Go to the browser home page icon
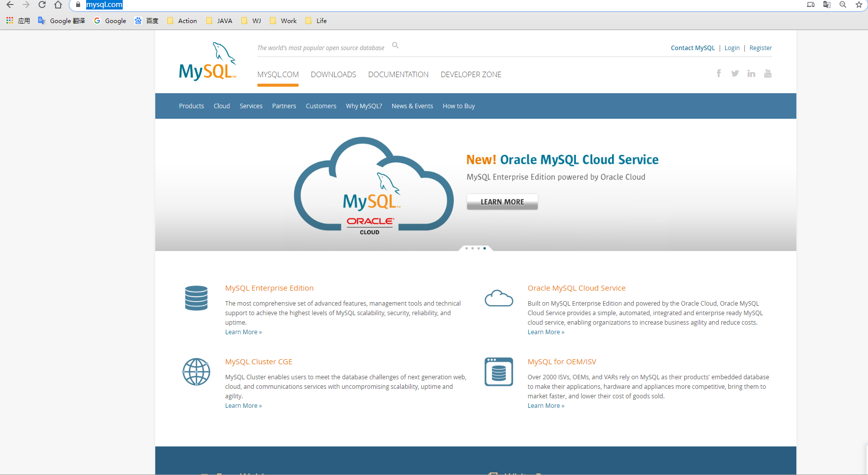The width and height of the screenshot is (868, 475). 58,5
